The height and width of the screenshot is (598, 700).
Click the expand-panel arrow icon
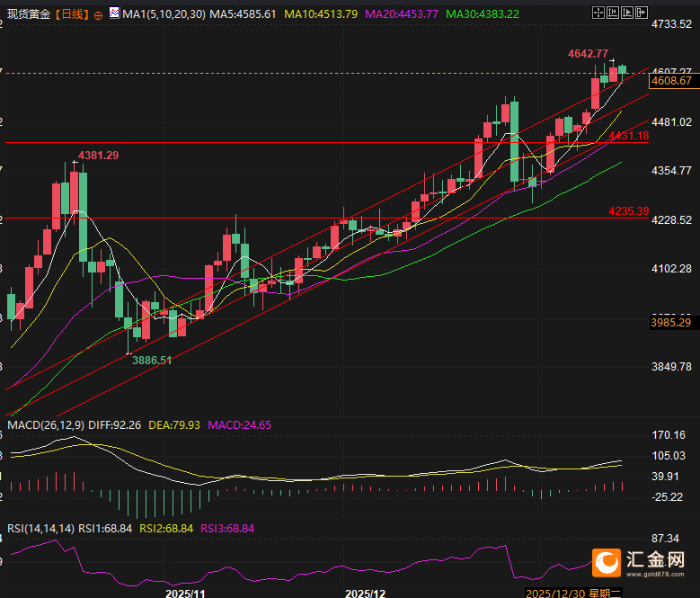click(x=641, y=13)
